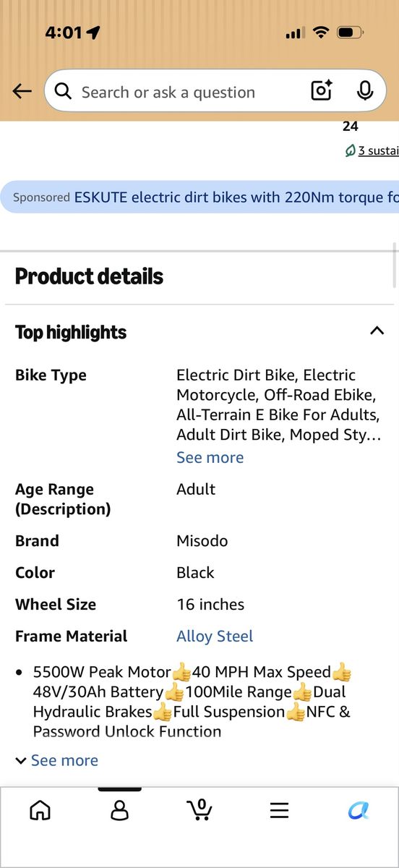The width and height of the screenshot is (399, 868).
Task: Go to Home tab in bottom bar
Action: 40,811
